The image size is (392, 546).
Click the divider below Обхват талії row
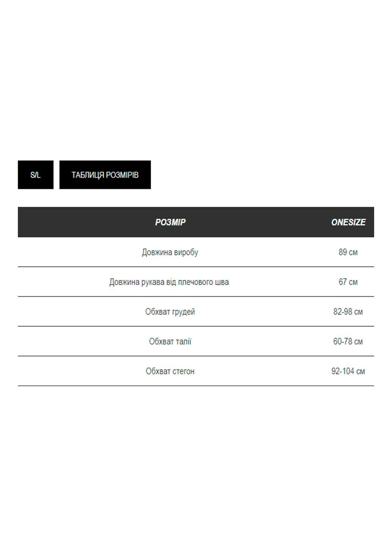(x=196, y=356)
